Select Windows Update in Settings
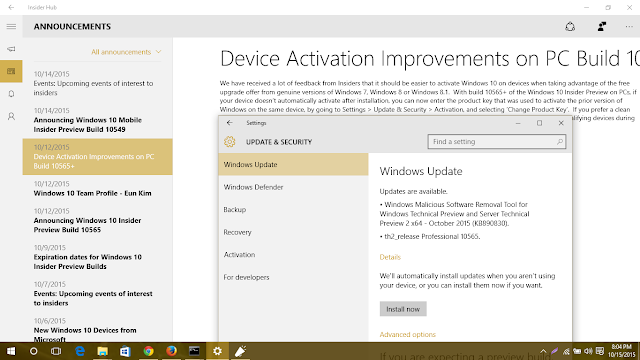640x360 pixels. click(x=293, y=164)
